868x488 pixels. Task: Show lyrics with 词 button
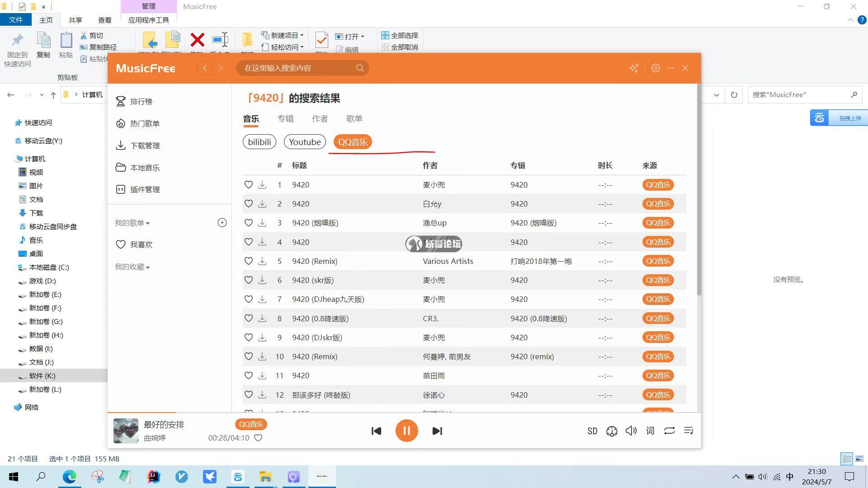650,431
